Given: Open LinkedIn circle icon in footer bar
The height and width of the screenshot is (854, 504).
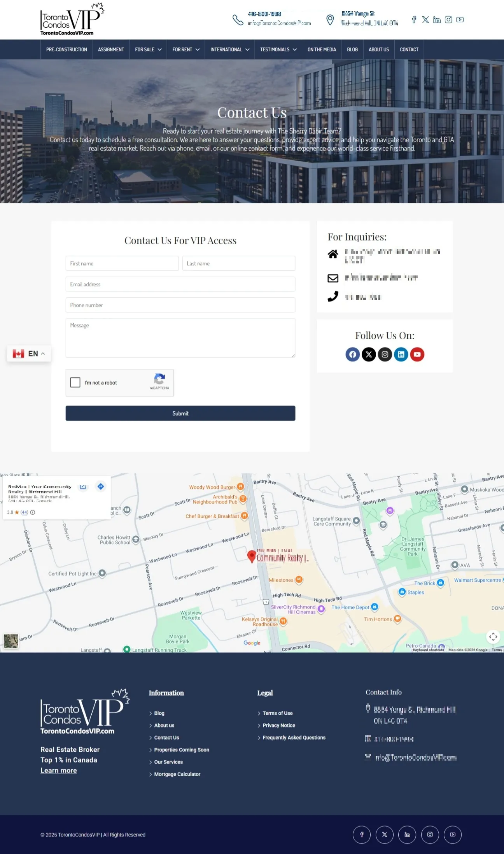Looking at the screenshot, I should point(407,835).
